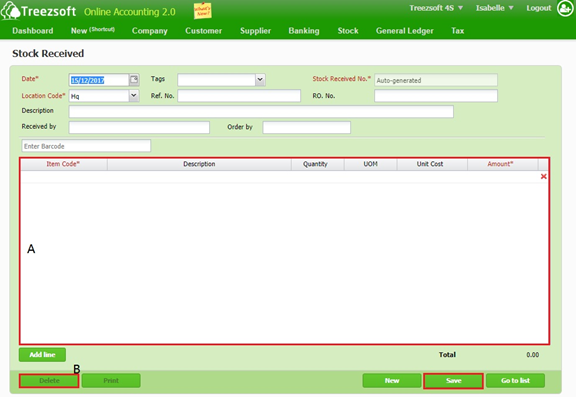The image size is (576, 397).
Task: Click the Stock Received page title
Action: 48,54
